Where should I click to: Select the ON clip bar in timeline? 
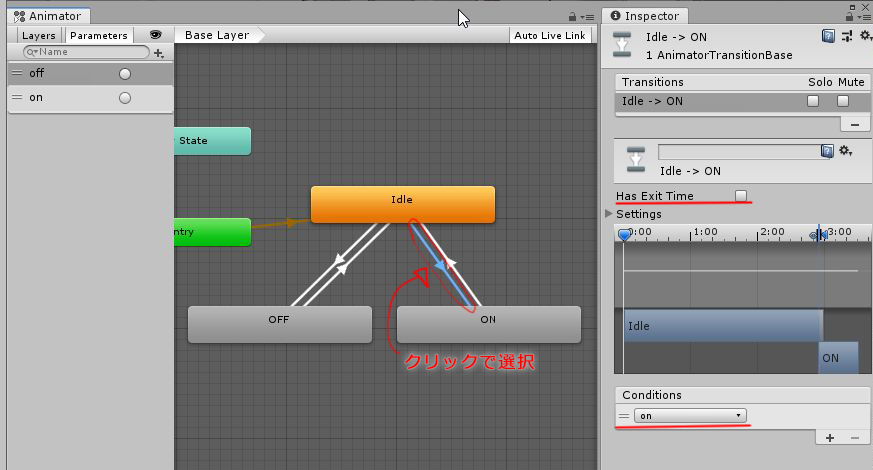point(838,358)
